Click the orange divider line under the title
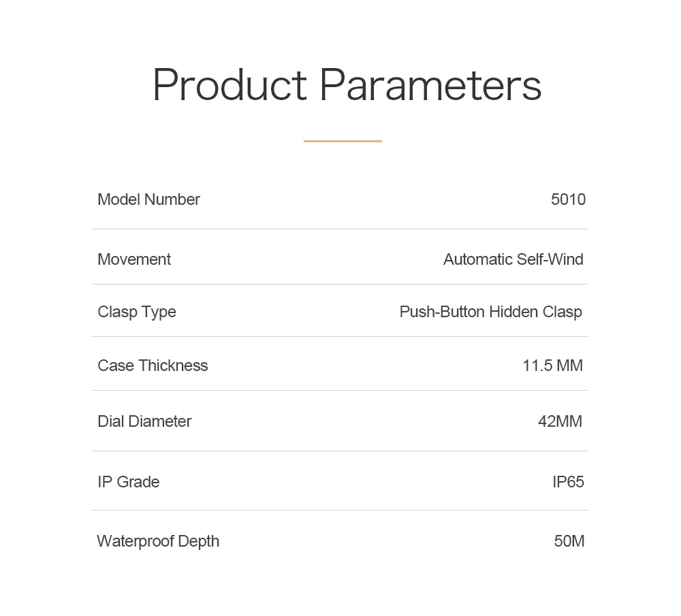This screenshot has width=681, height=616. [343, 141]
